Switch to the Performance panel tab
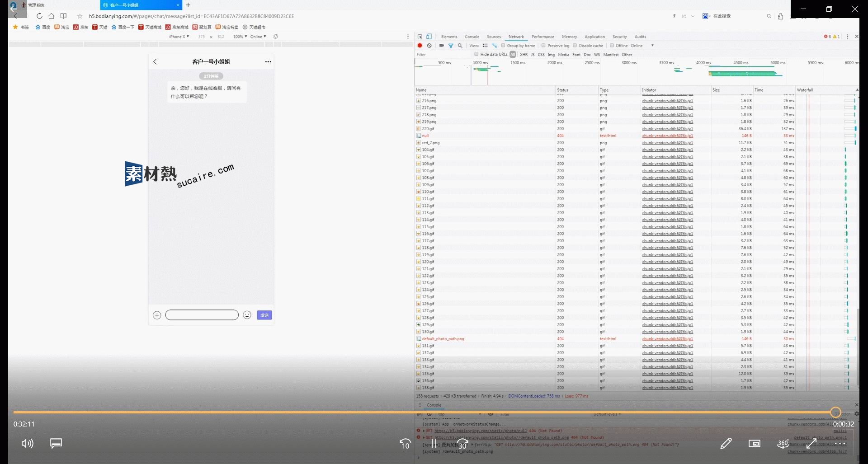 (542, 37)
